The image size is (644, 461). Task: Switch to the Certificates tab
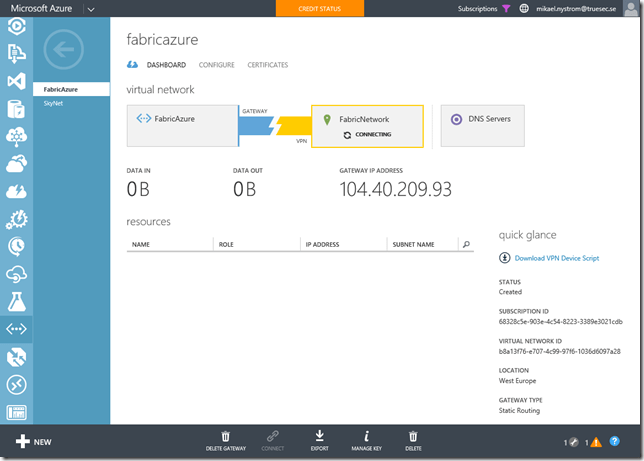(267, 65)
